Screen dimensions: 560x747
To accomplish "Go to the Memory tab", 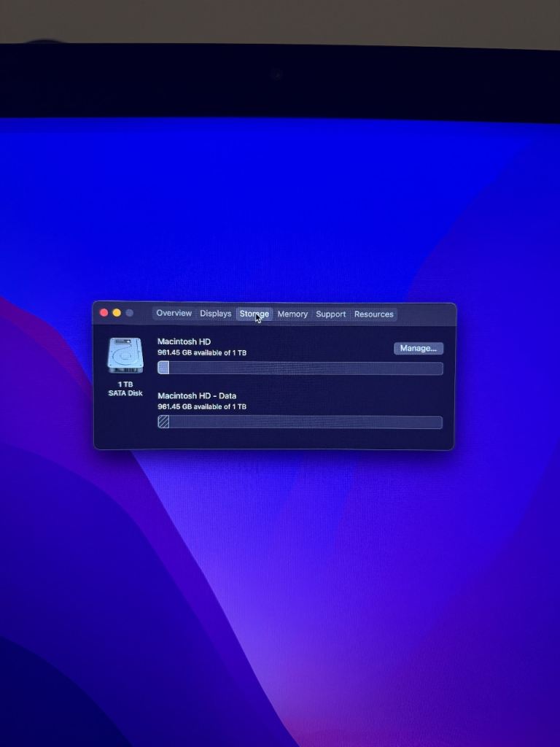I will (292, 314).
